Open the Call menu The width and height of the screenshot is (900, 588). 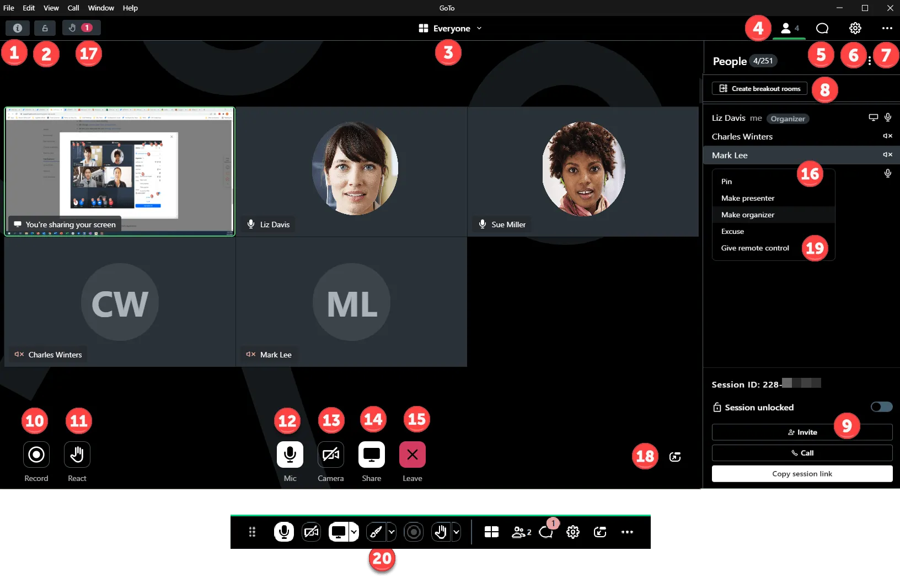[73, 8]
